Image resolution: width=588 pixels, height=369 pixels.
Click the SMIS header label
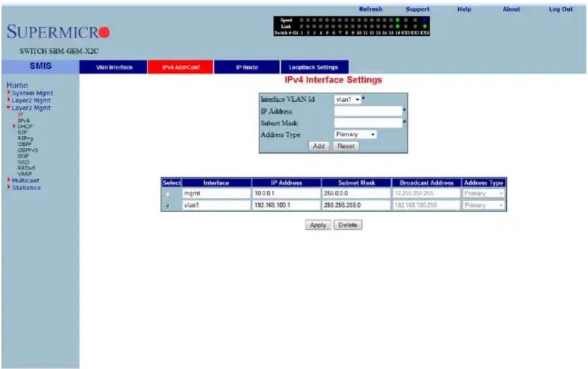40,67
